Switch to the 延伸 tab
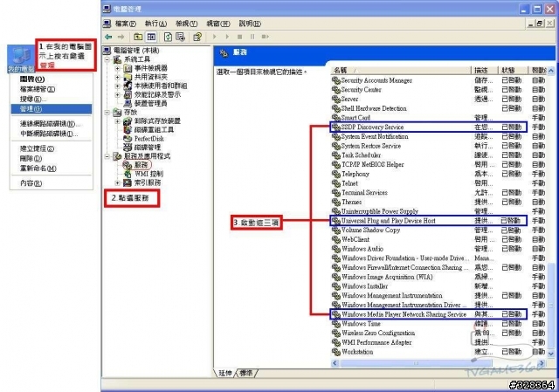The height and width of the screenshot is (392, 559). (x=224, y=373)
